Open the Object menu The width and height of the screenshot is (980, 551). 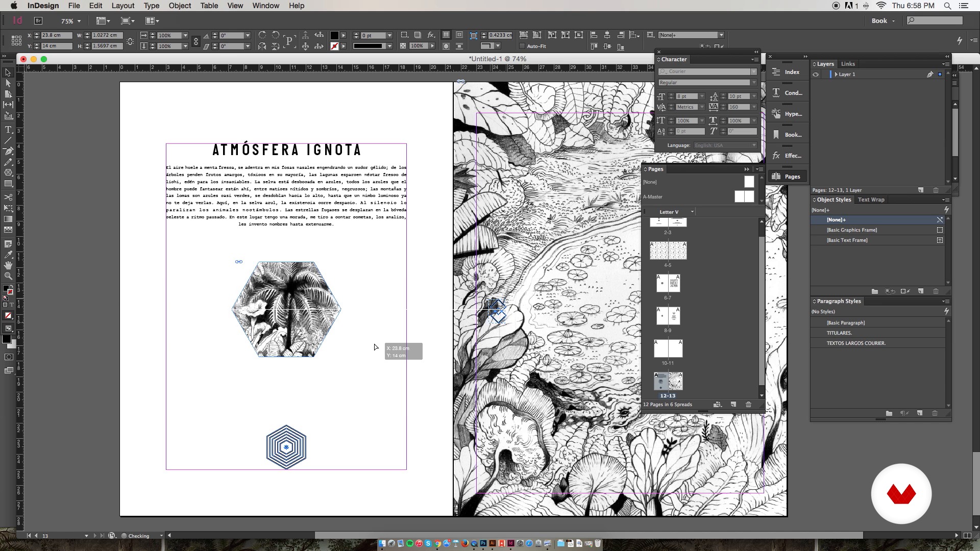(x=180, y=6)
